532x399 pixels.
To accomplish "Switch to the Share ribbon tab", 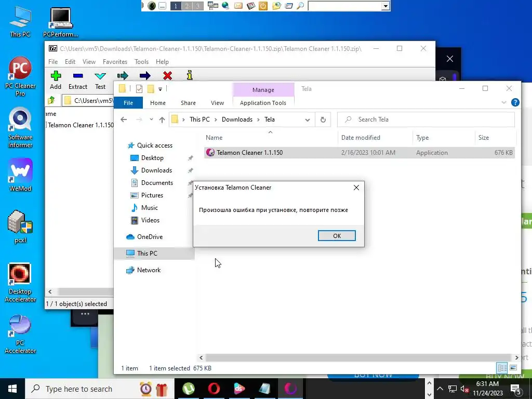I will [188, 103].
